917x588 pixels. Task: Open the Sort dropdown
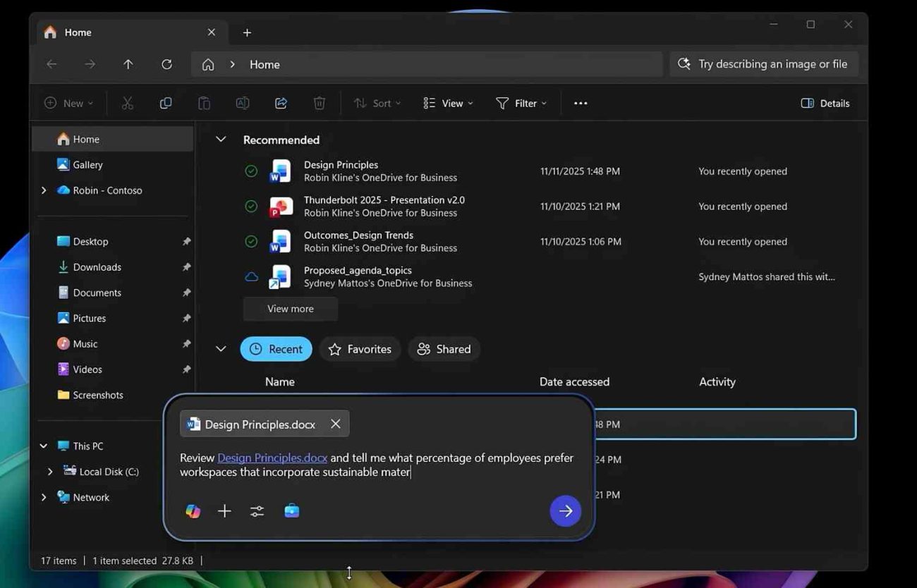click(377, 103)
